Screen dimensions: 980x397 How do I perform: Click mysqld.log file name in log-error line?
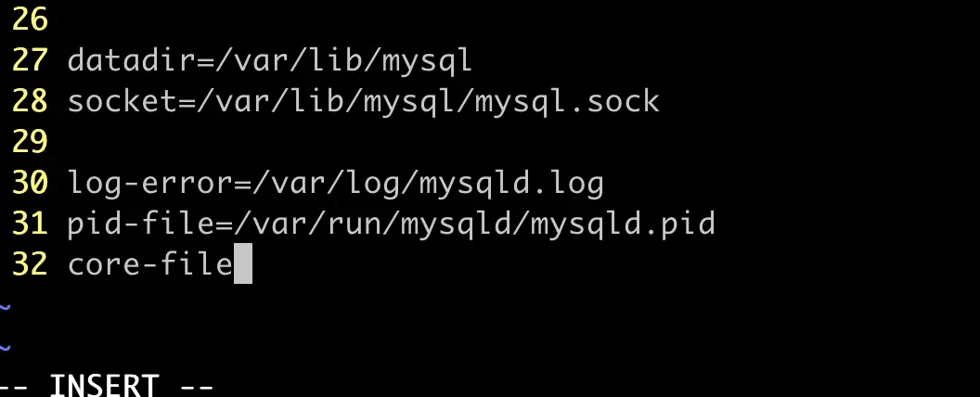[512, 183]
